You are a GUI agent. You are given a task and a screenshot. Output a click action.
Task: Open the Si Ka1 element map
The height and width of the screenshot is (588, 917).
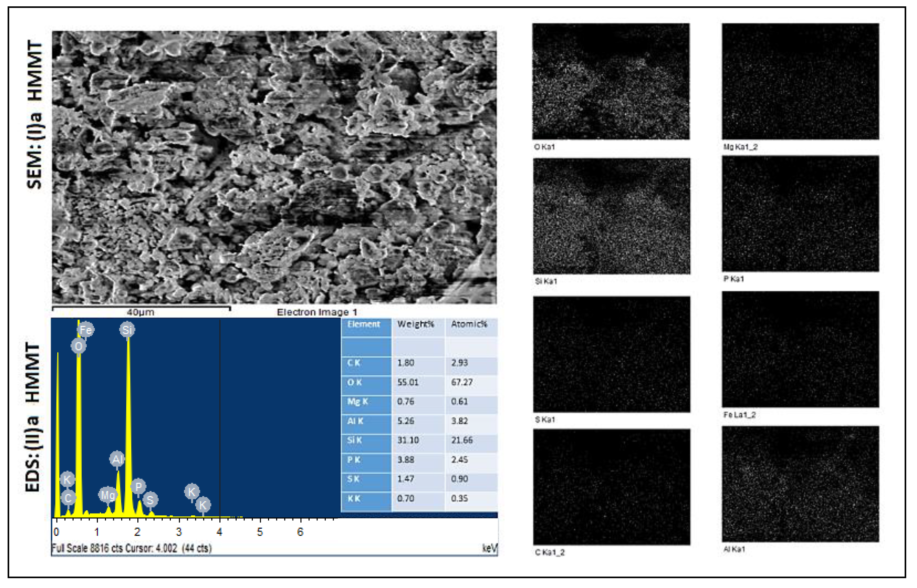611,216
